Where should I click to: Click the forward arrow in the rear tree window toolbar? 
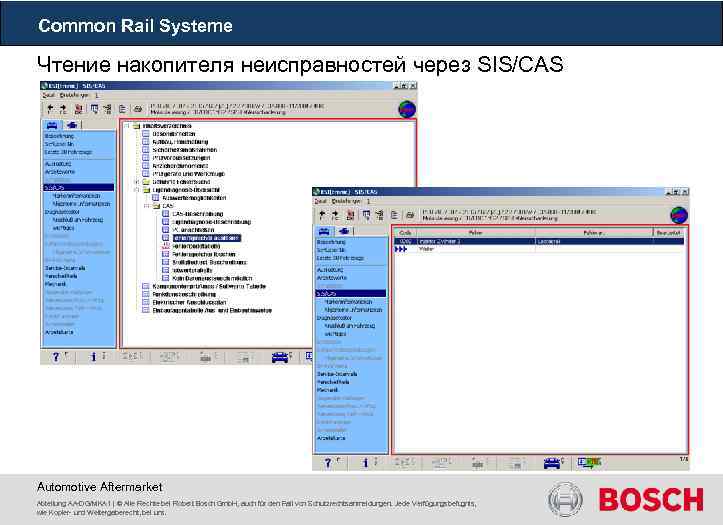tap(63, 108)
